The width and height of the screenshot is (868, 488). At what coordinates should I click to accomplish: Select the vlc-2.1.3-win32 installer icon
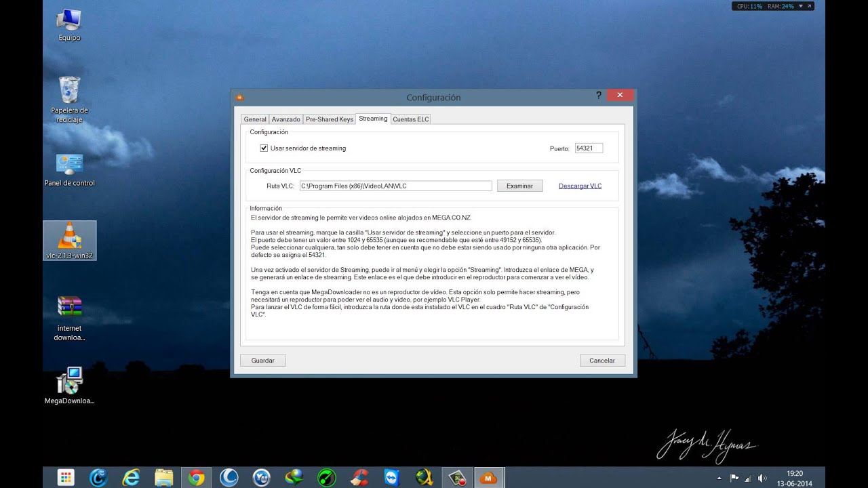click(69, 241)
